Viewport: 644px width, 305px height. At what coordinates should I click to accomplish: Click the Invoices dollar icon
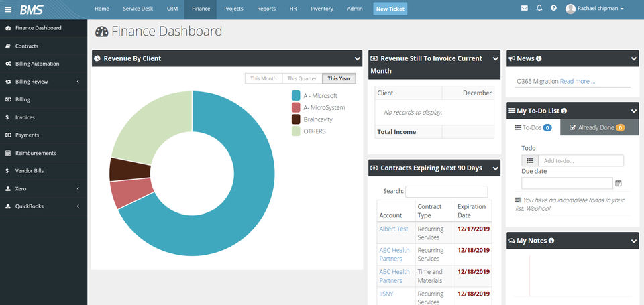(x=7, y=117)
